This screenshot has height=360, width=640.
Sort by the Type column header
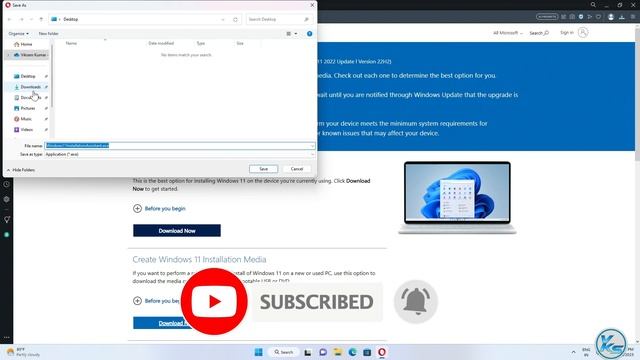point(200,43)
